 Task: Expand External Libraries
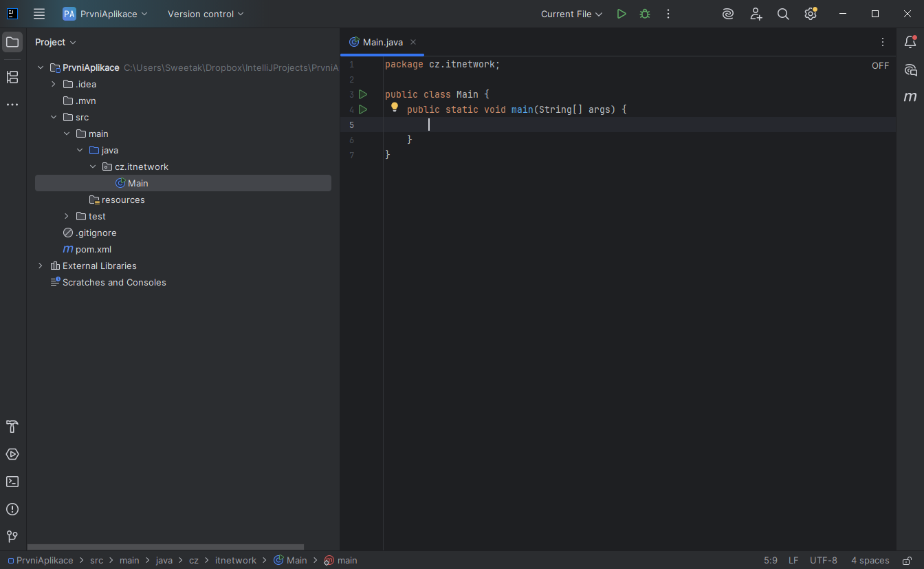click(41, 266)
